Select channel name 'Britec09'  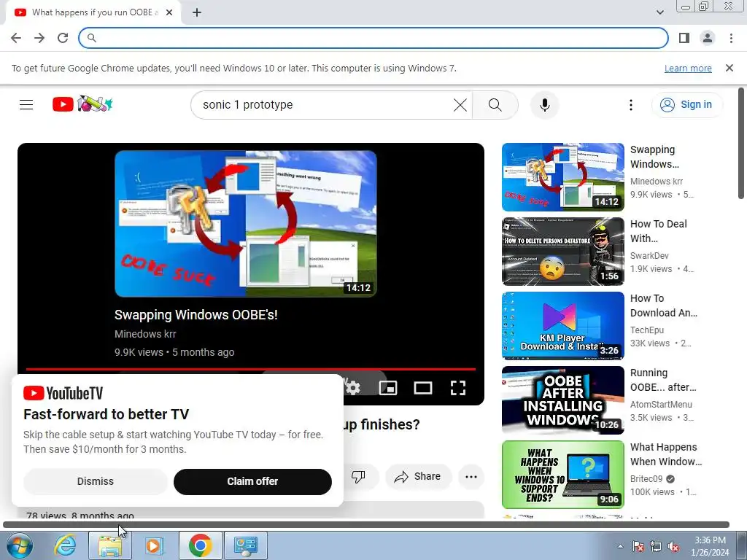click(646, 478)
